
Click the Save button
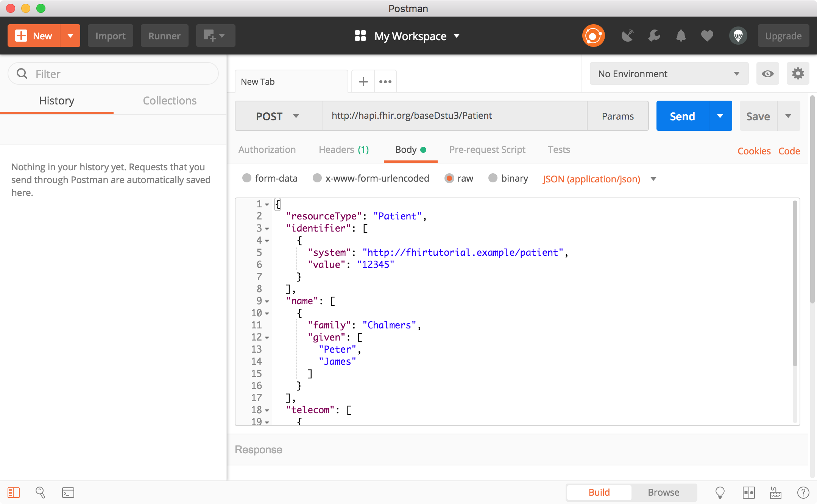coord(758,116)
